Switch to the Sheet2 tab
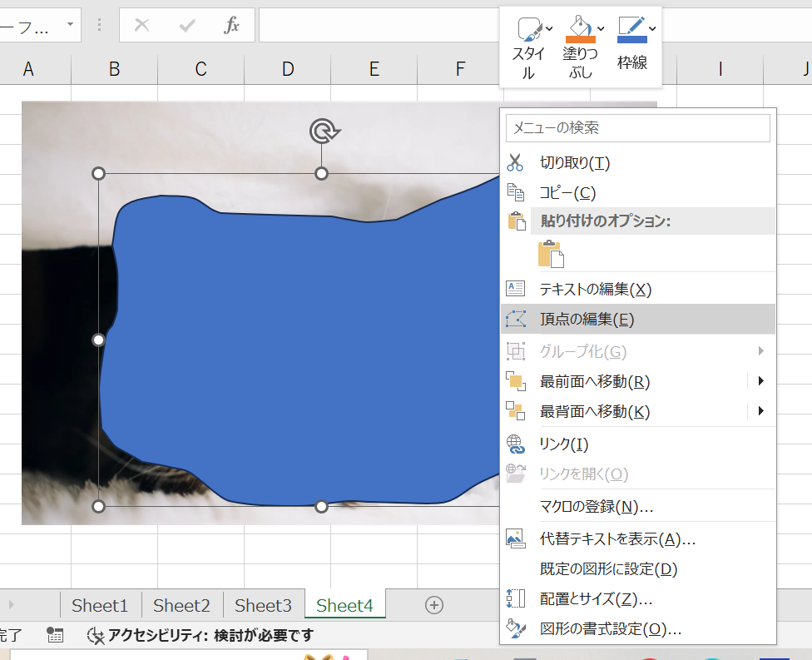 pos(181,605)
